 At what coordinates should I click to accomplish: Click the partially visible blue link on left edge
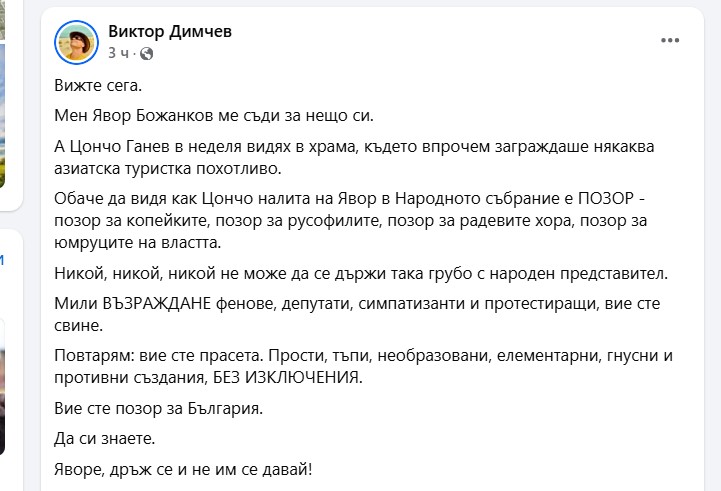point(2,260)
